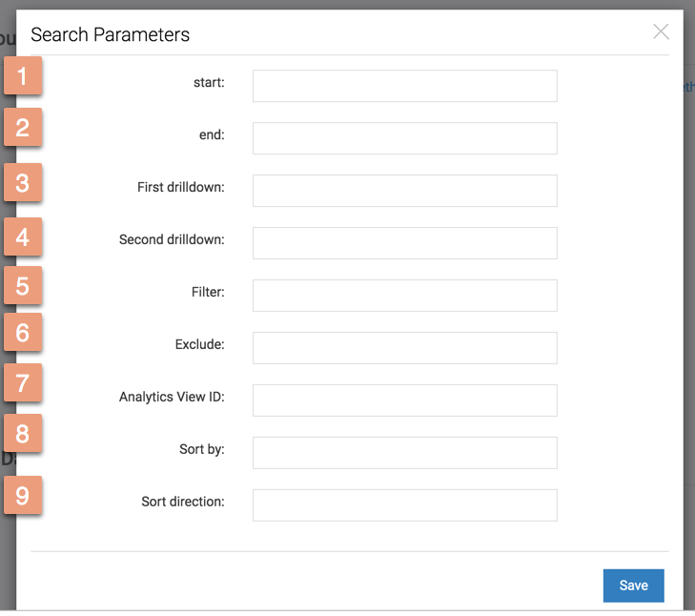Select the orange number 7 marker

coord(23,382)
